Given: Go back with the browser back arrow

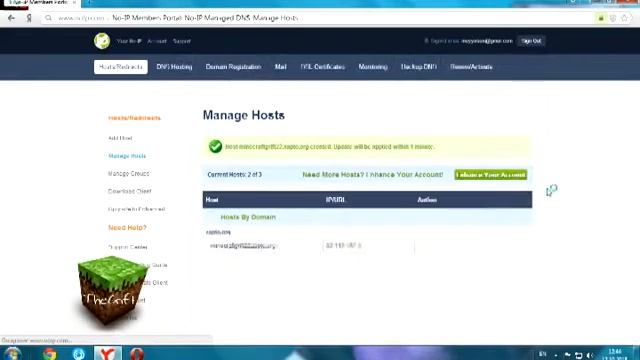Looking at the screenshot, I should pyautogui.click(x=11, y=18).
